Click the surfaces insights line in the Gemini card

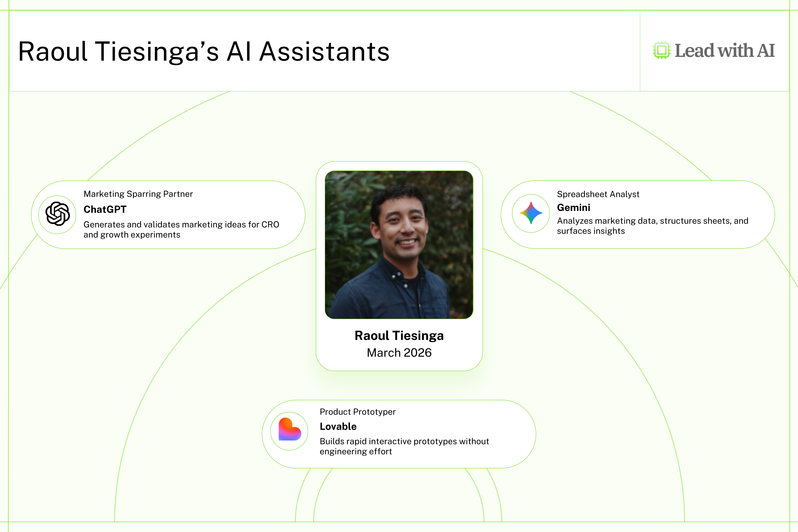point(591,231)
